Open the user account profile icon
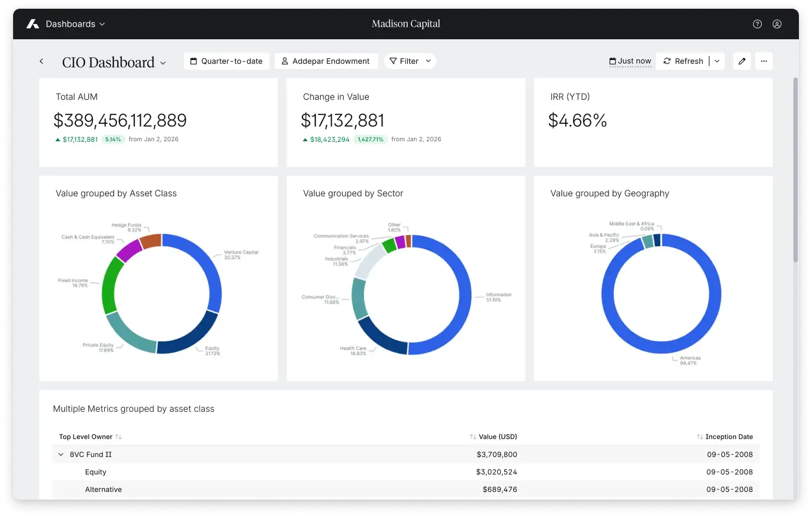The width and height of the screenshot is (812, 517). tap(777, 24)
